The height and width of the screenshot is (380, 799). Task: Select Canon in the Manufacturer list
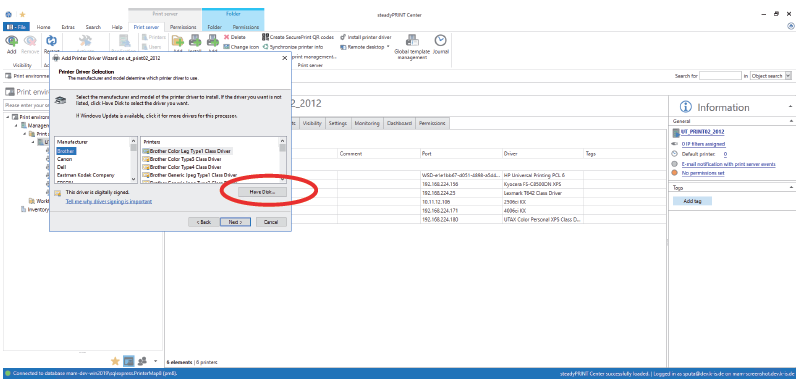tap(64, 159)
